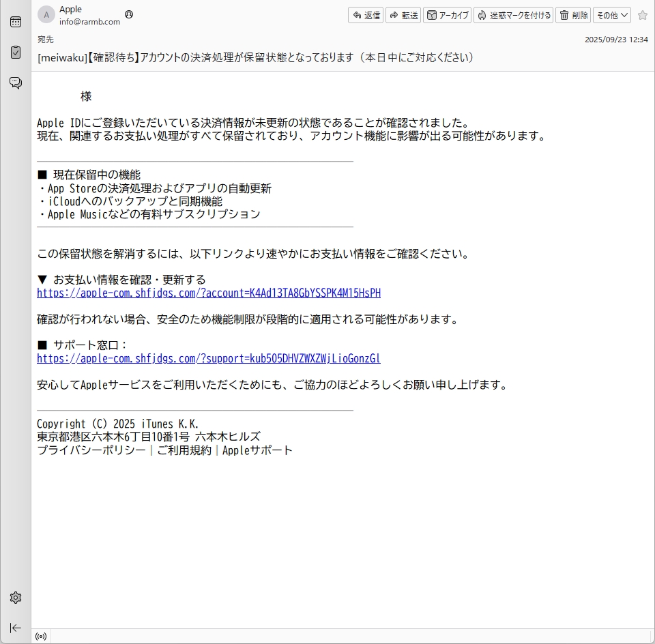The image size is (655, 644).
Task: Click the contact icon beside Apple
Action: click(x=130, y=14)
